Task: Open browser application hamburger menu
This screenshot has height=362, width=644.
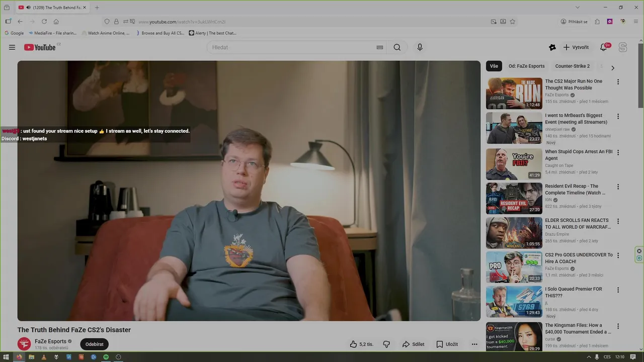Action: coord(636,22)
